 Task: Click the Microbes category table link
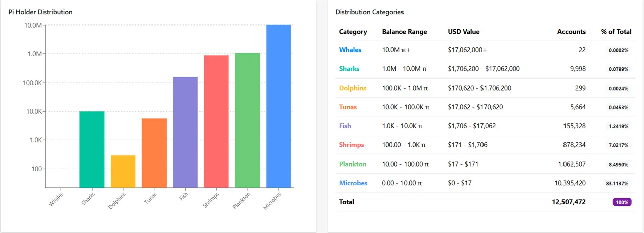point(353,183)
